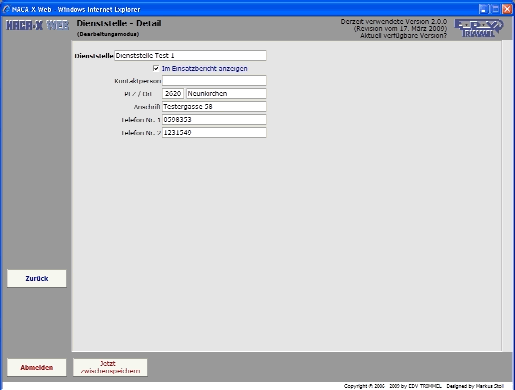Click the Telefon Nr. 2 field

click(214, 132)
